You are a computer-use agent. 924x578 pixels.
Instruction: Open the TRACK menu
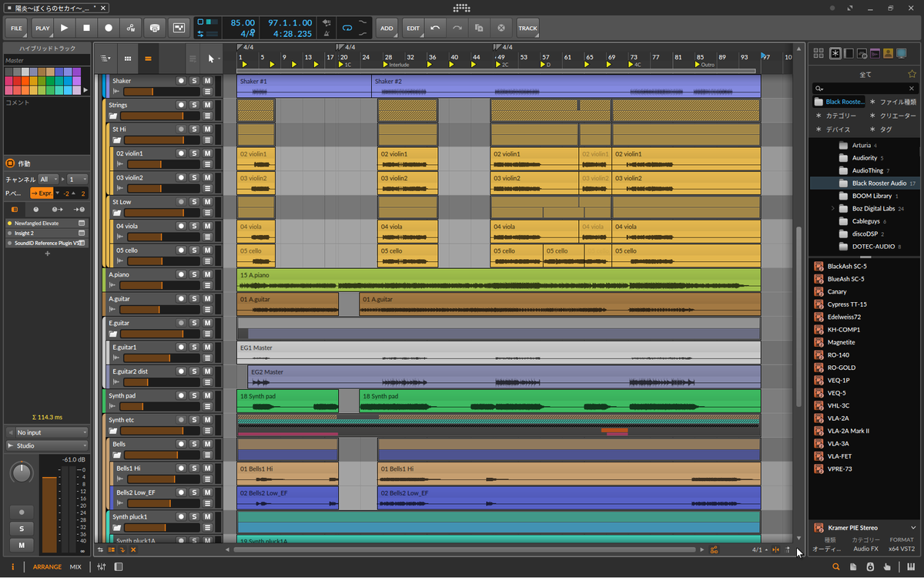tap(527, 28)
